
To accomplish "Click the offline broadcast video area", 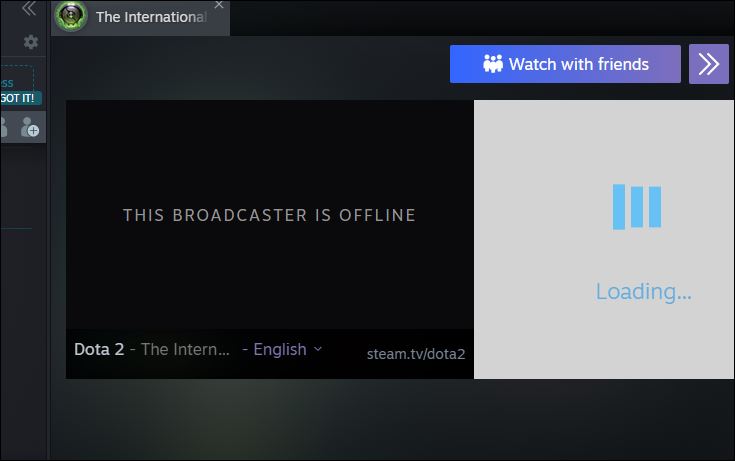I will pos(270,215).
